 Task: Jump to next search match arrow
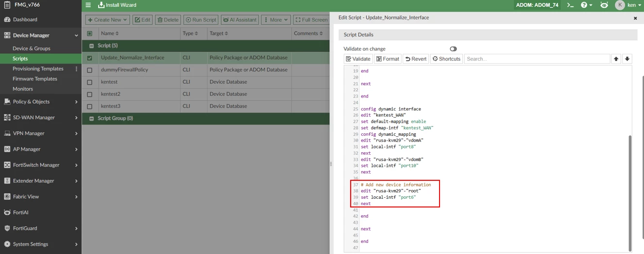(627, 59)
